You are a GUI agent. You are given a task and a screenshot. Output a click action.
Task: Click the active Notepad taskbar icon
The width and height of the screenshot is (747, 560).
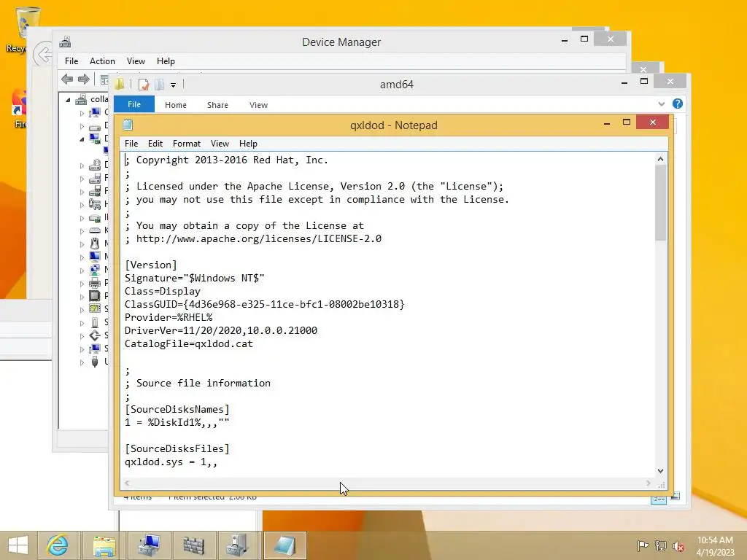point(285,545)
